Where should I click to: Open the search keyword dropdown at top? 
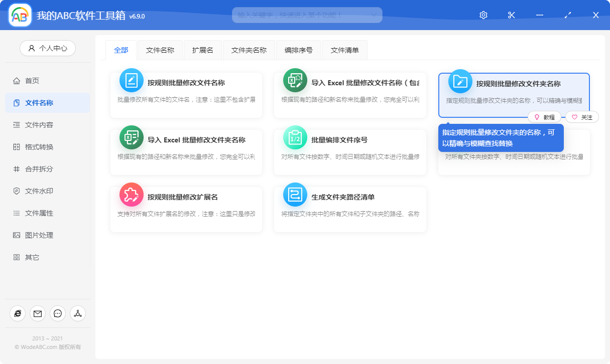[x=374, y=15]
